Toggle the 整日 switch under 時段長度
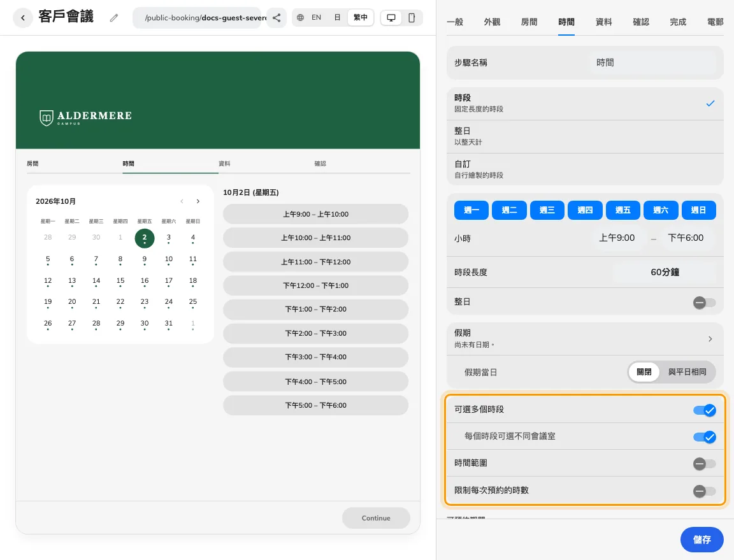Viewport: 734px width, 560px height. tap(705, 303)
